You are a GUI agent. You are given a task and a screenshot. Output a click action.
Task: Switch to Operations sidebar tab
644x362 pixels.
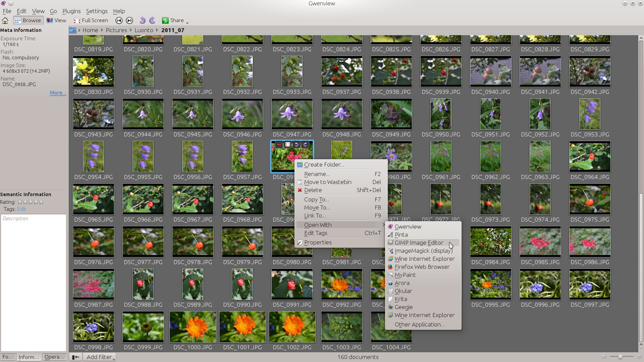54,357
